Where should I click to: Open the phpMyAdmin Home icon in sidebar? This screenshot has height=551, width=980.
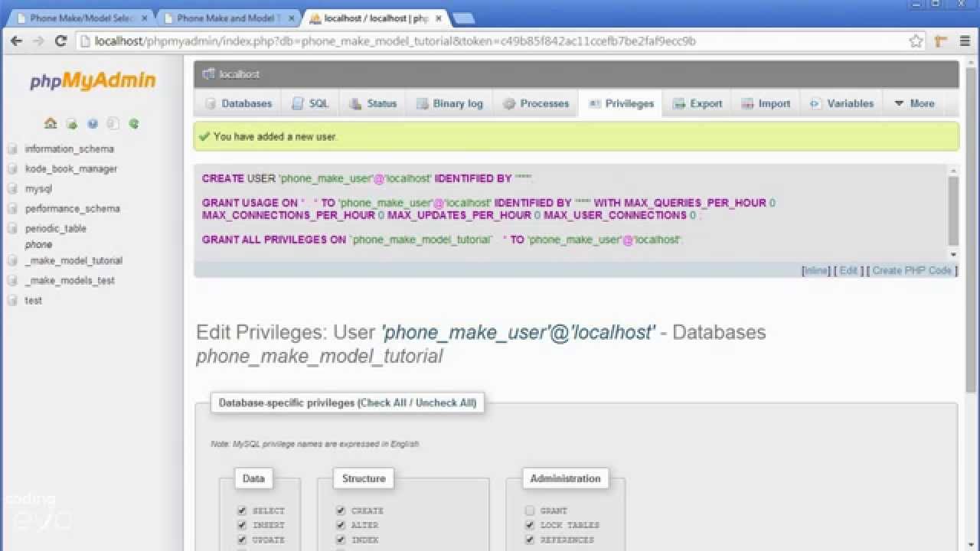51,123
